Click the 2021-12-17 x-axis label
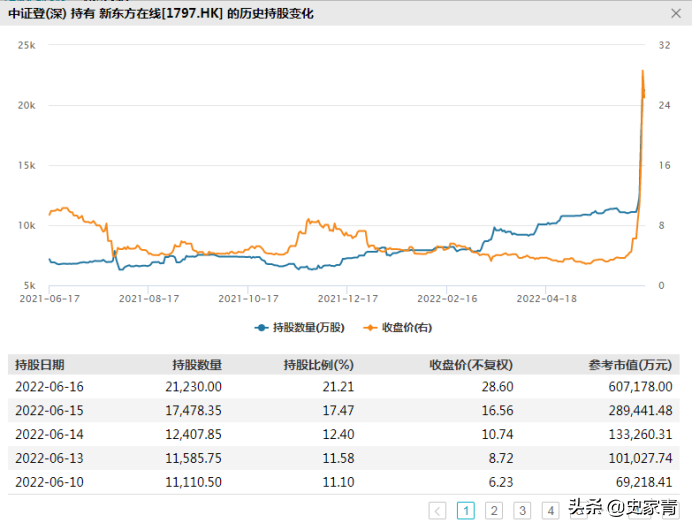Viewport: 693px width, 531px height. tap(348, 299)
